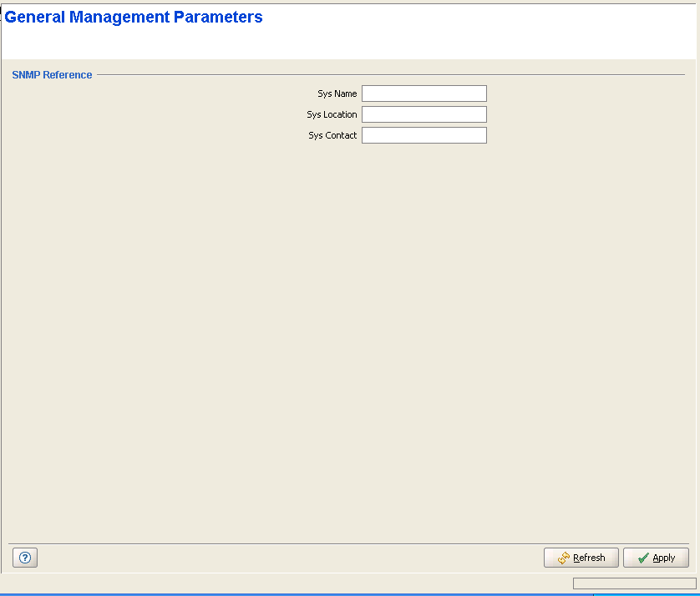
Task: Click the status progress bar at bottom
Action: 634,583
